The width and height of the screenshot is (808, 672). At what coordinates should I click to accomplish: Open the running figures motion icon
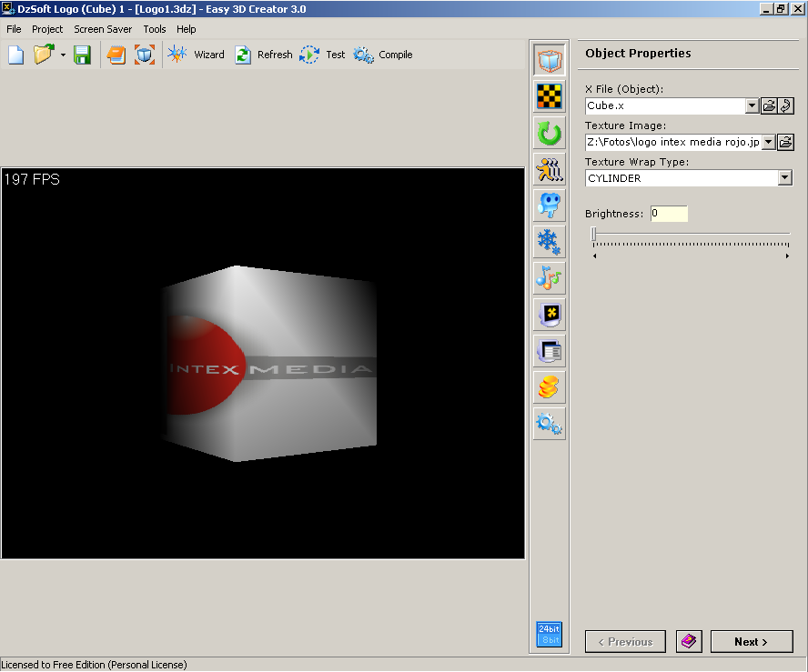[x=550, y=169]
